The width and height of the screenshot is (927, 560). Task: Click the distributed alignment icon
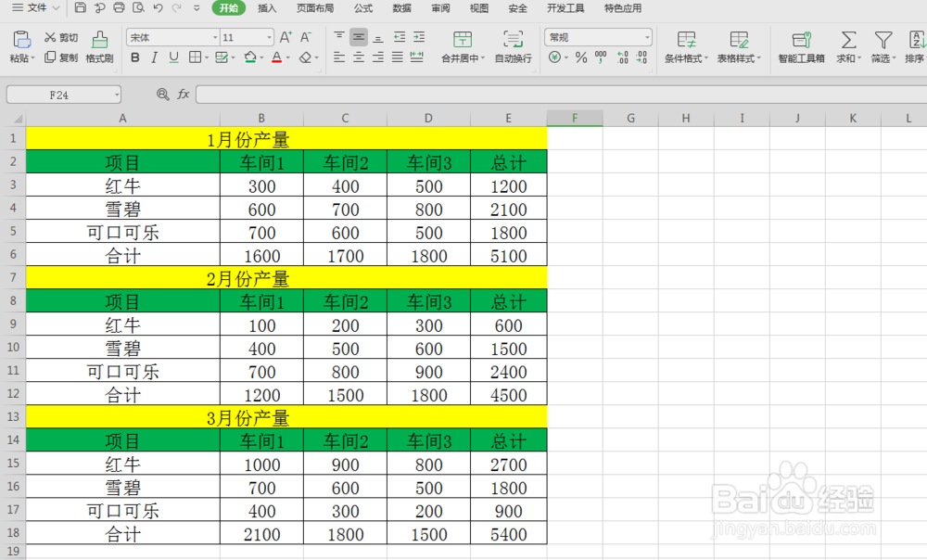417,57
